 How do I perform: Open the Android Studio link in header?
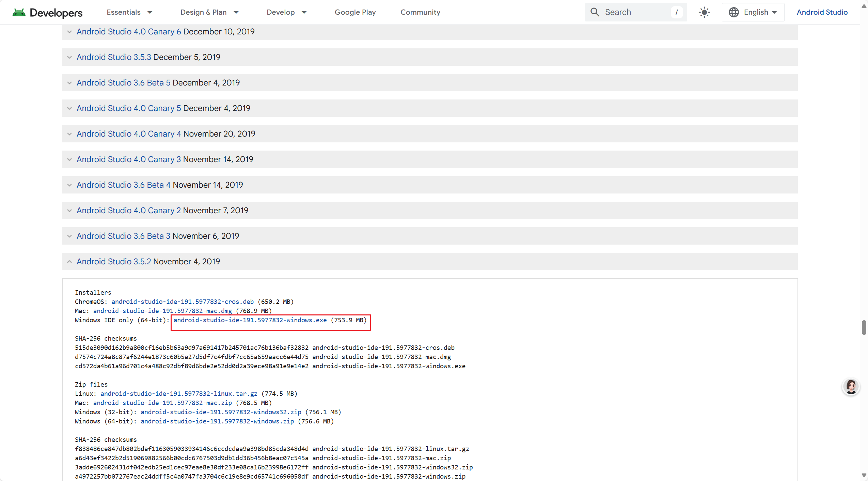[822, 12]
